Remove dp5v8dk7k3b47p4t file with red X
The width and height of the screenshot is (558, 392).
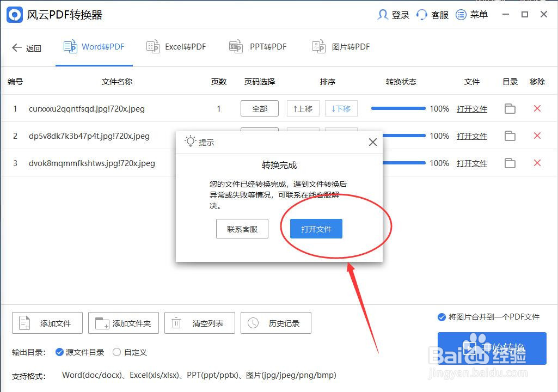pyautogui.click(x=537, y=136)
